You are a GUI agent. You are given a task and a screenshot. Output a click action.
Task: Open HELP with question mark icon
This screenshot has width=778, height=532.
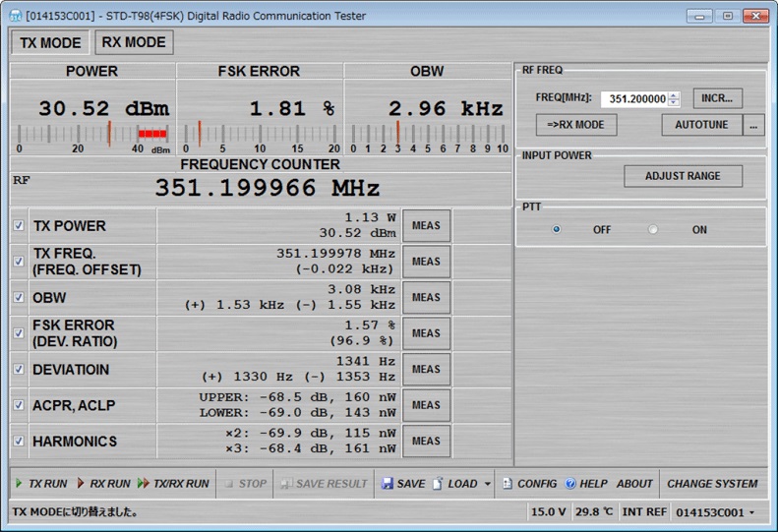(569, 484)
